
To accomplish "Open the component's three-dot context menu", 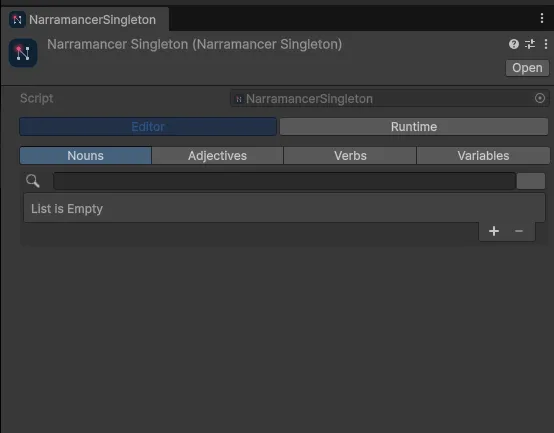I will pyautogui.click(x=546, y=44).
